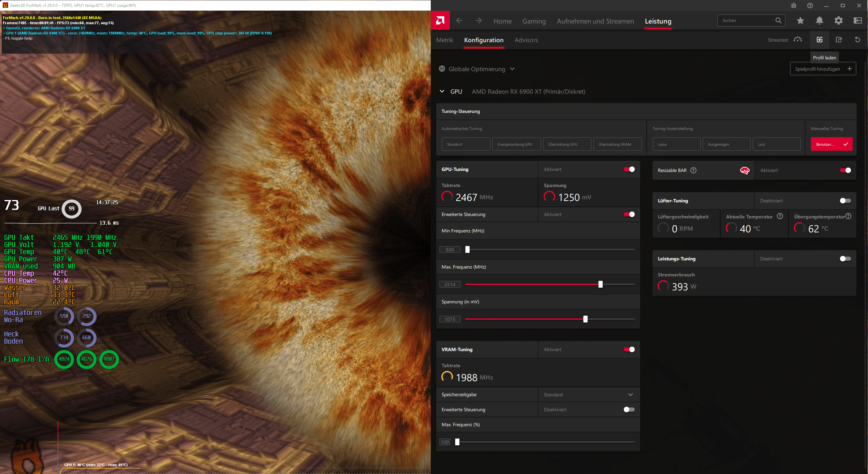The width and height of the screenshot is (868, 474).
Task: Toggle Resizable BAR switch
Action: [x=845, y=170]
